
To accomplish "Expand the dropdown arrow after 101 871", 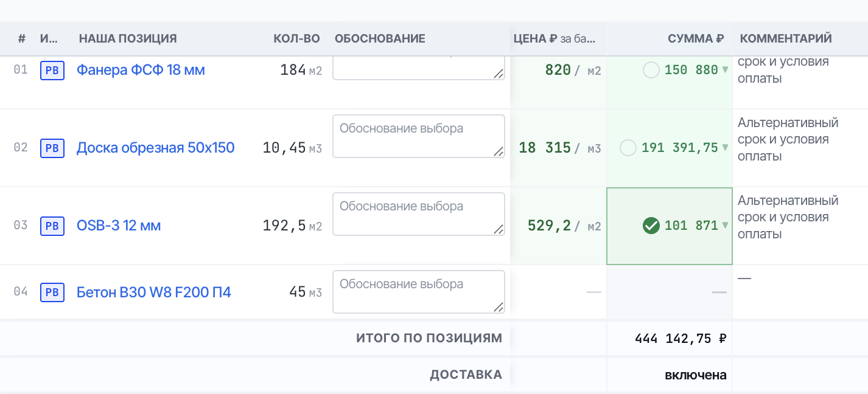I will (x=725, y=226).
